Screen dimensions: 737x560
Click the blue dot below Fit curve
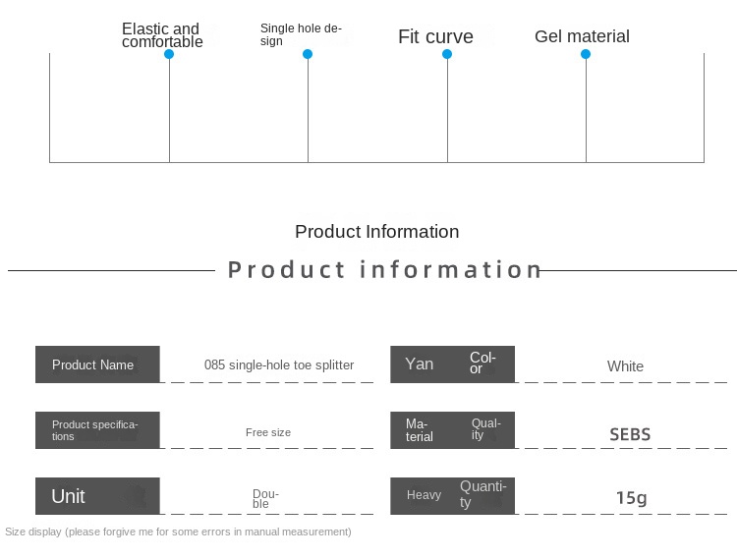[447, 54]
